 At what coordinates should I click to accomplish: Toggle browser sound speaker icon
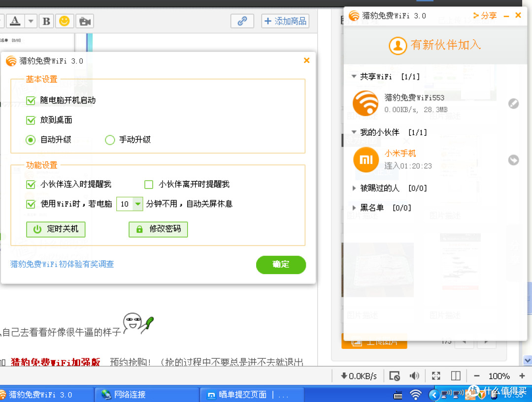click(414, 375)
